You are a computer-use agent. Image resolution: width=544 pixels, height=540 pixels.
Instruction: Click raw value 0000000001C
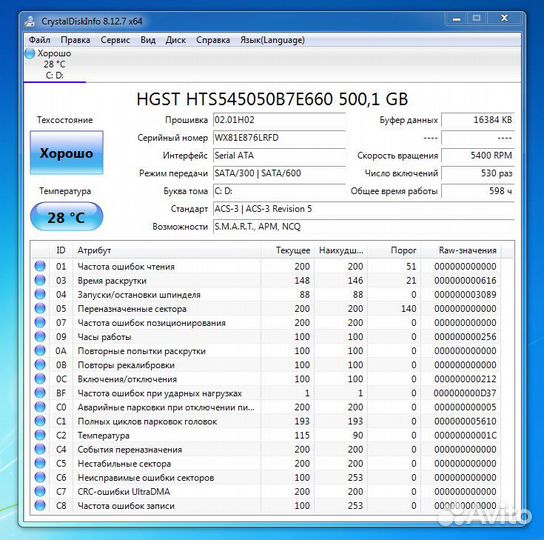[x=465, y=435]
